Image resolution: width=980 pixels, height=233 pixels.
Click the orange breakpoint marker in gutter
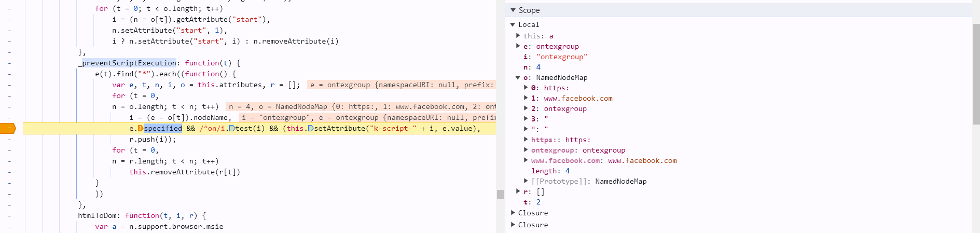[x=8, y=129]
